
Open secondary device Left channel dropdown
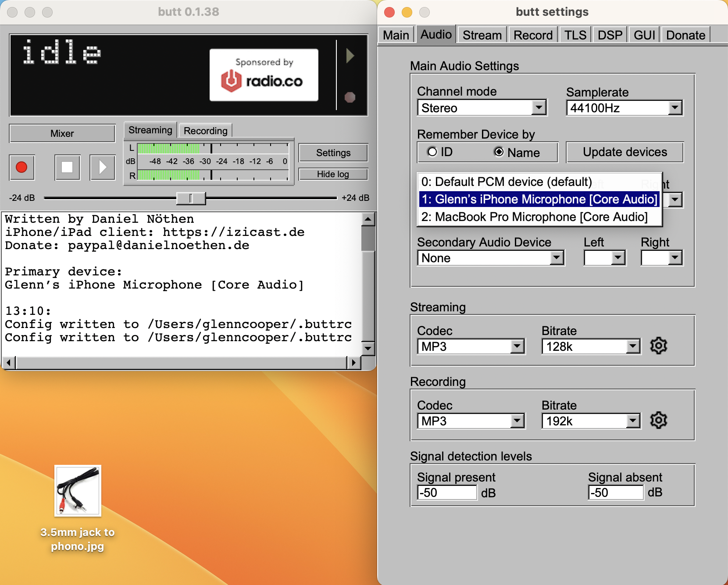coord(605,258)
